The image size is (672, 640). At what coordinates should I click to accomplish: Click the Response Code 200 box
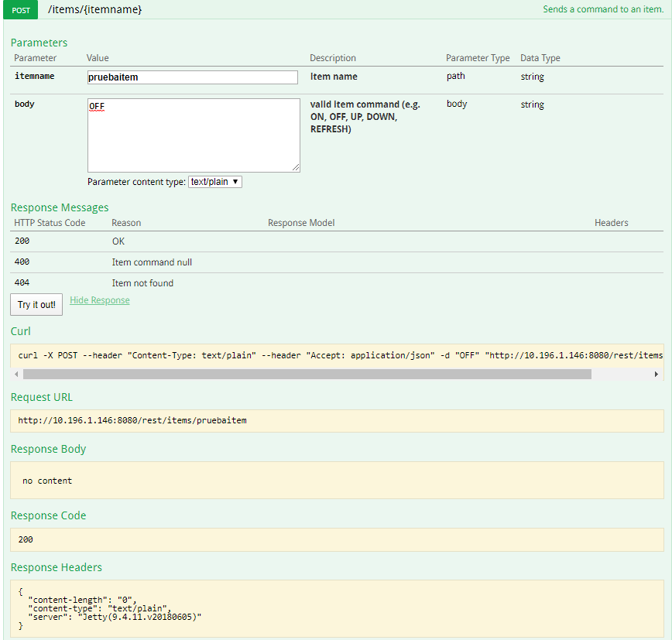pos(337,539)
